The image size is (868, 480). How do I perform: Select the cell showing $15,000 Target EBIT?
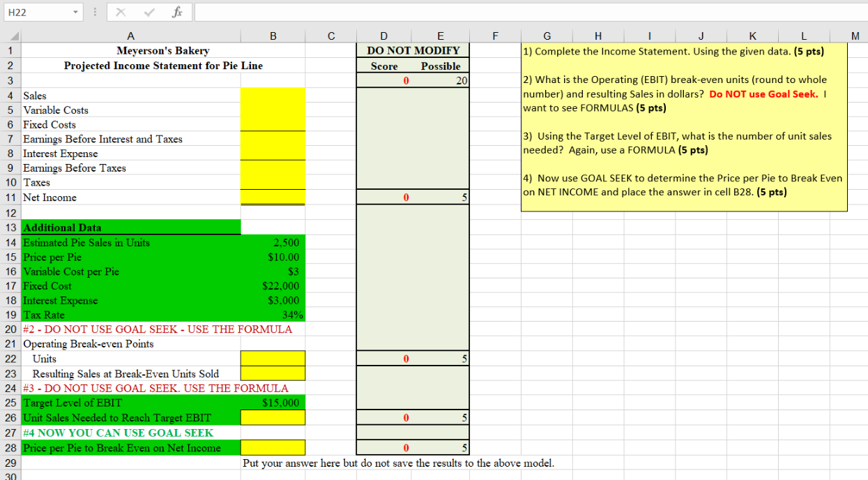click(x=273, y=403)
